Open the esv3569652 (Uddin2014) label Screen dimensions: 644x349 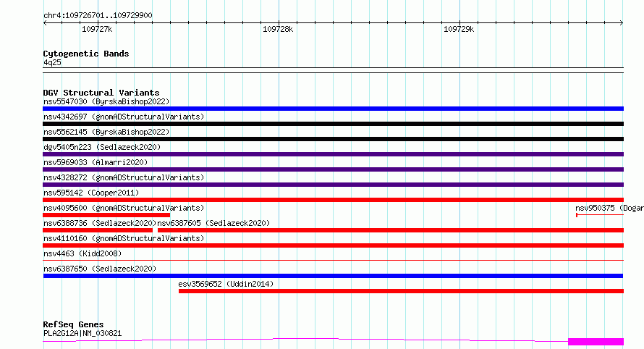tap(226, 284)
